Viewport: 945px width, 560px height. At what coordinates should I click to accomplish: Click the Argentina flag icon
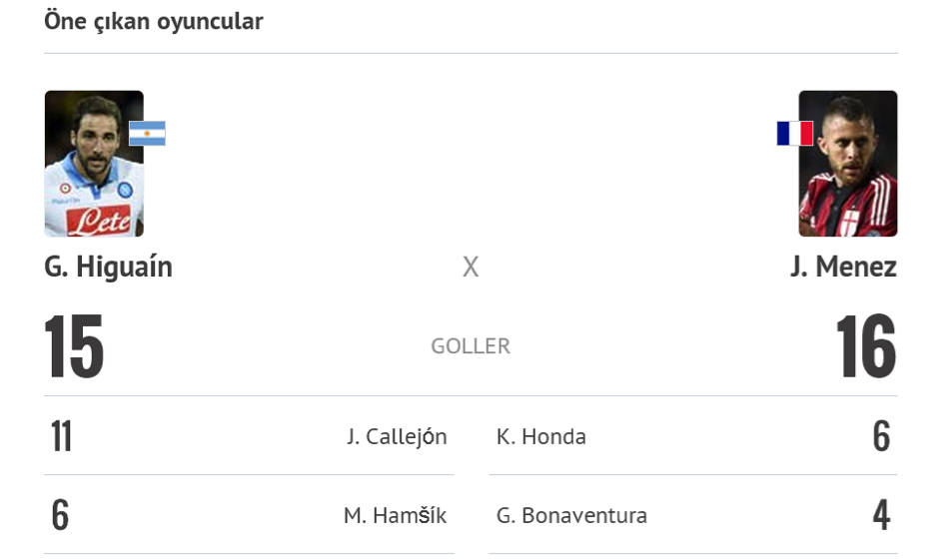147,134
